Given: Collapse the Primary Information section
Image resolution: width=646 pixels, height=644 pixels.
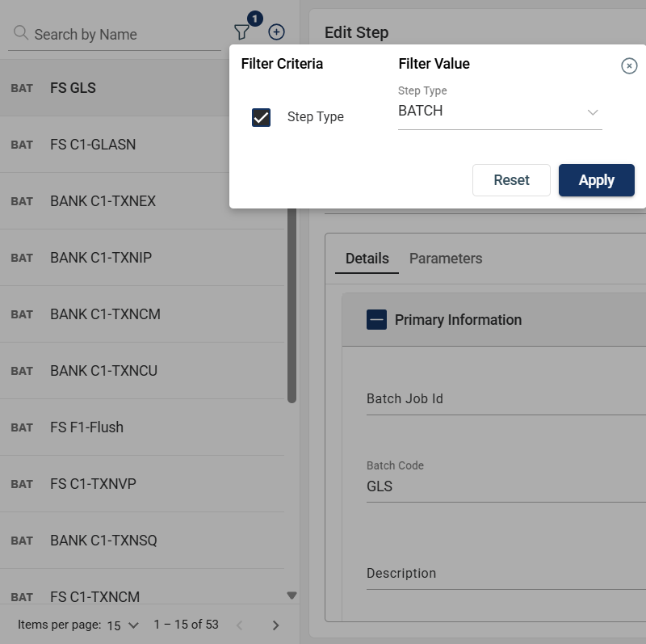Looking at the screenshot, I should [376, 320].
